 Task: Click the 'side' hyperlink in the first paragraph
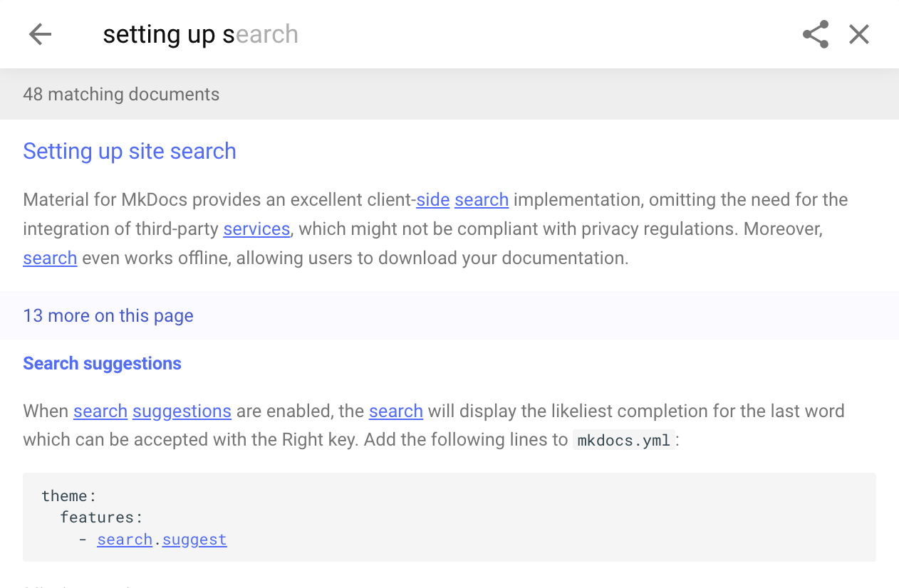[432, 200]
